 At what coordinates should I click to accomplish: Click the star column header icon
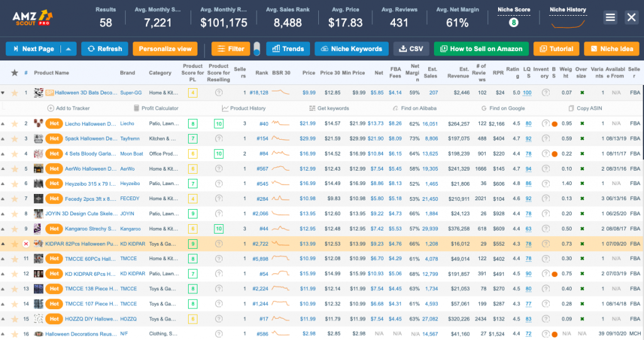point(14,73)
